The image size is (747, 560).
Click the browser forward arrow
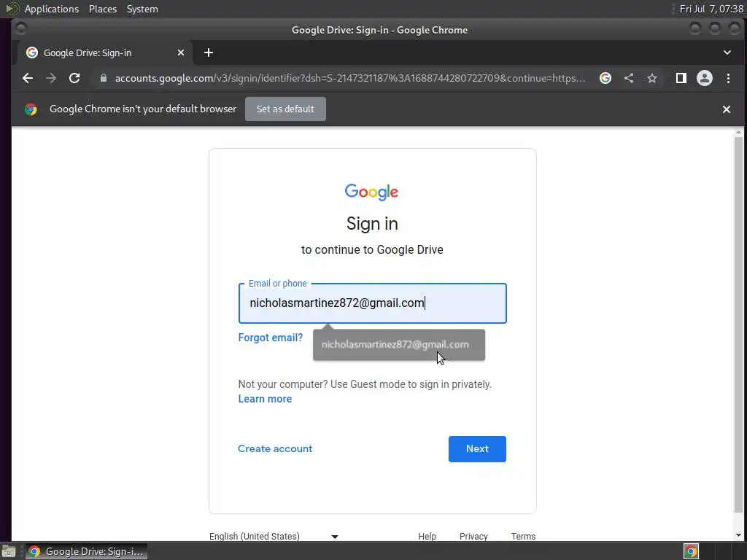click(x=51, y=79)
